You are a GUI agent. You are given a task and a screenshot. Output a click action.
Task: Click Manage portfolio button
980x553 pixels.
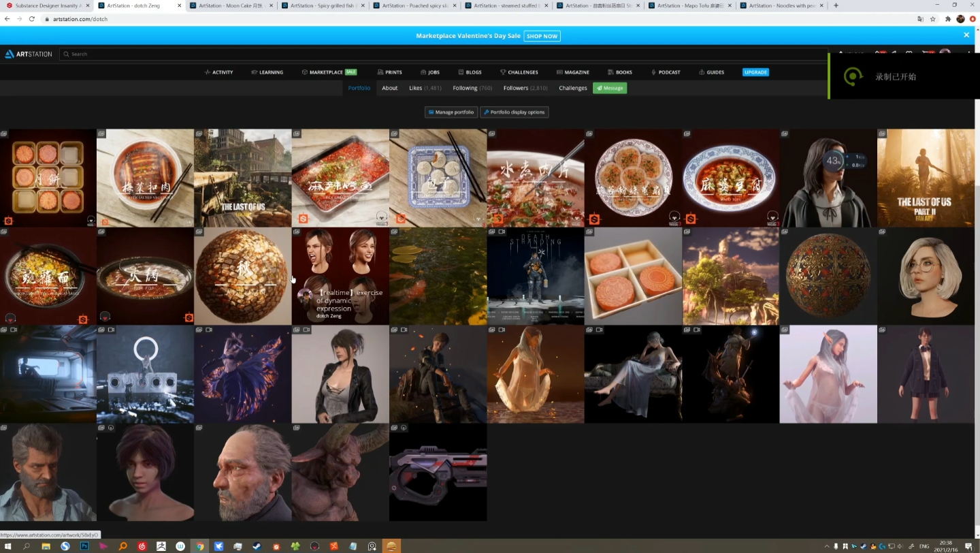tap(451, 112)
